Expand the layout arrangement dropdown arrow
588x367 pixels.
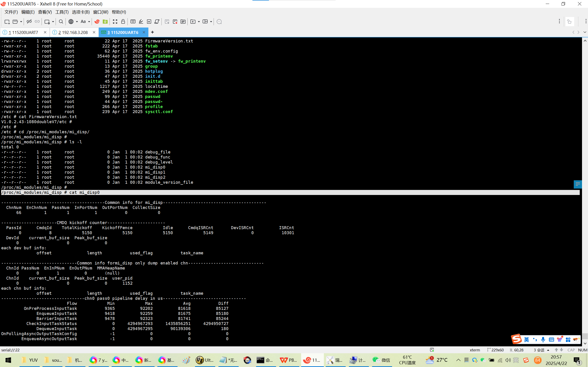tap(211, 22)
